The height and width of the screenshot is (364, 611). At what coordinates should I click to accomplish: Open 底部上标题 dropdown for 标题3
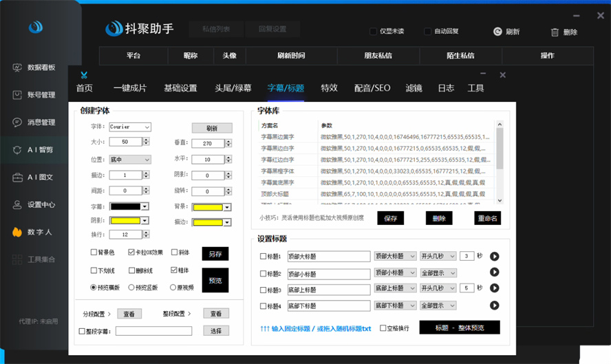[395, 288]
